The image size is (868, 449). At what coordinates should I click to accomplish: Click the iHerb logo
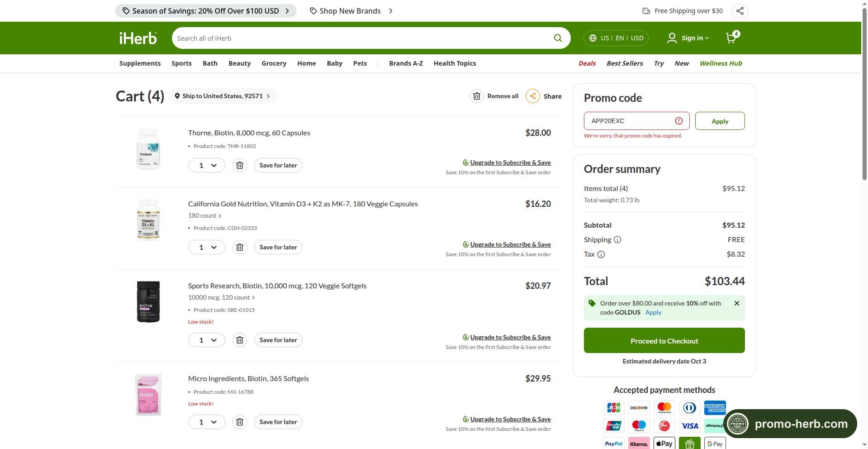(138, 38)
